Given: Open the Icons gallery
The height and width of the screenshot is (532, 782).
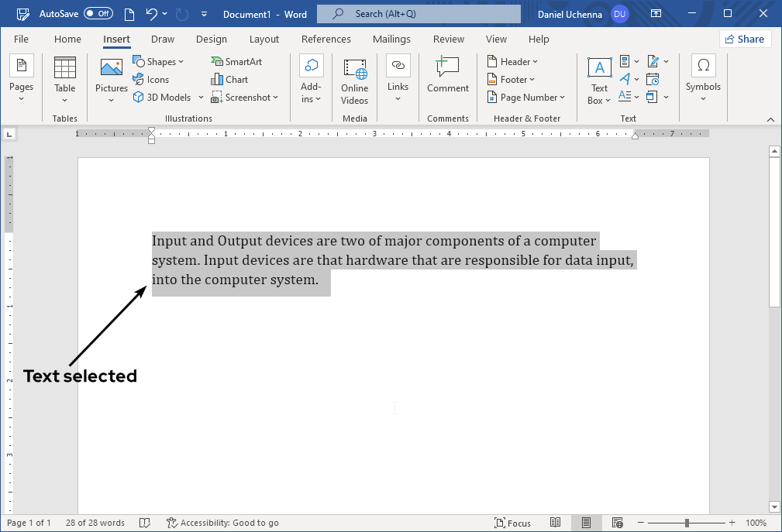Looking at the screenshot, I should (139, 80).
